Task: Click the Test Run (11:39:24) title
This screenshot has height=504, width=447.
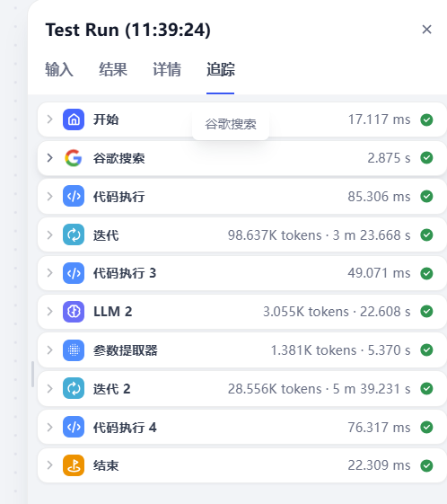Action: click(x=127, y=30)
